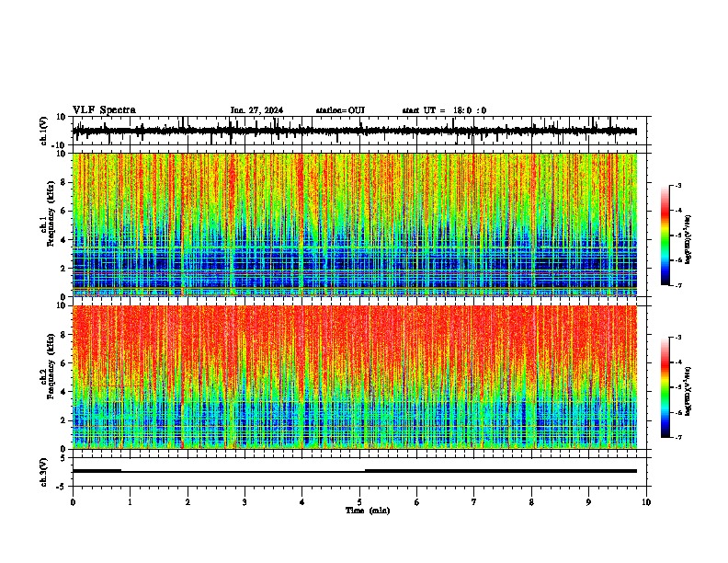Click the "ch.3(V)" axis label
728x563 pixels.
tap(44, 472)
